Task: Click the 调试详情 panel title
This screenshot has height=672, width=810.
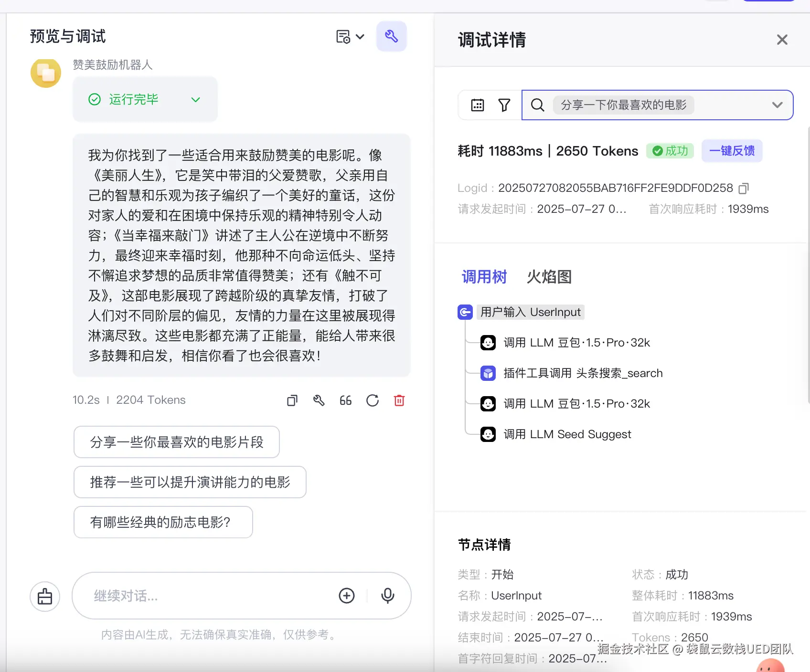Action: pyautogui.click(x=492, y=40)
